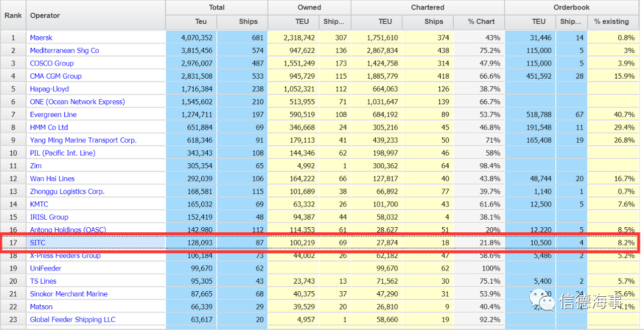Click the Orderbook group header
644x330 pixels.
[x=572, y=8]
